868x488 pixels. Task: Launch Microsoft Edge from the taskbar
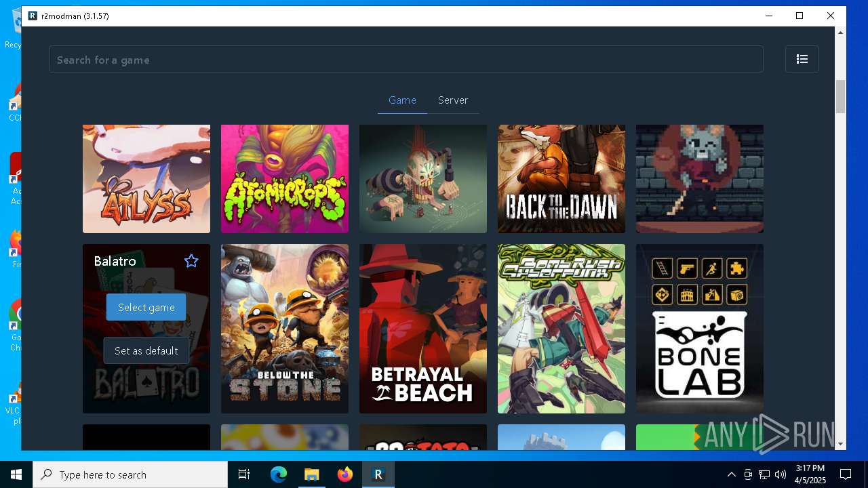pos(279,474)
